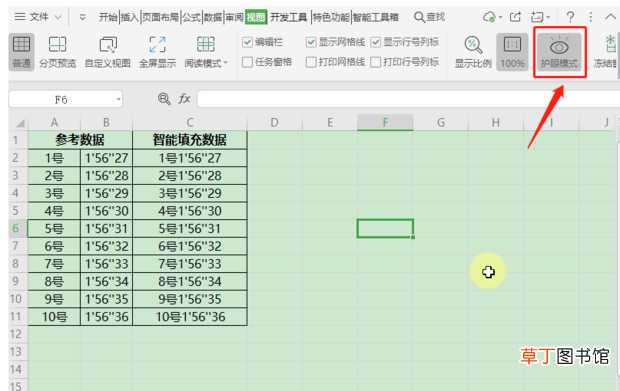Select column H header
The height and width of the screenshot is (391, 620).
tap(496, 123)
